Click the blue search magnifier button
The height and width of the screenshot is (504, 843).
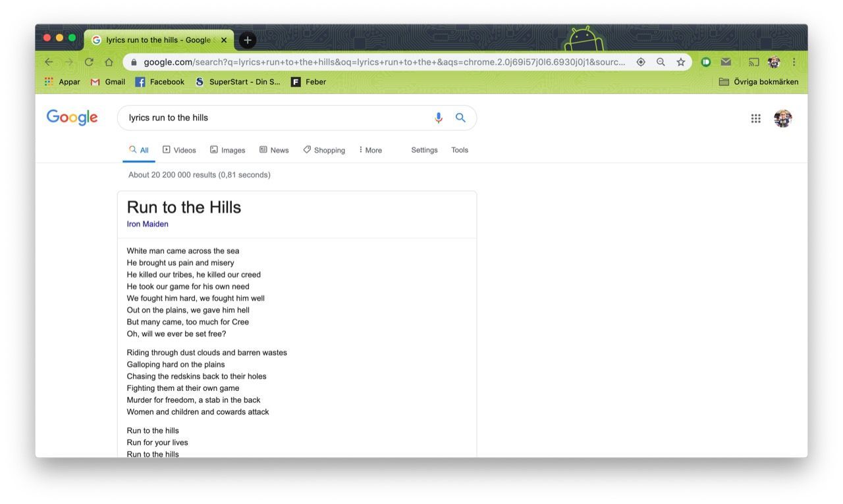point(460,118)
